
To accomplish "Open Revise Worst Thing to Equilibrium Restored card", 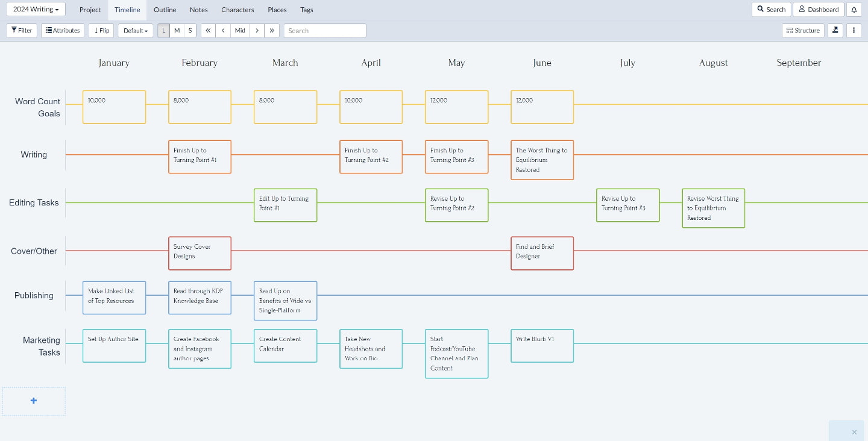I will 714,208.
